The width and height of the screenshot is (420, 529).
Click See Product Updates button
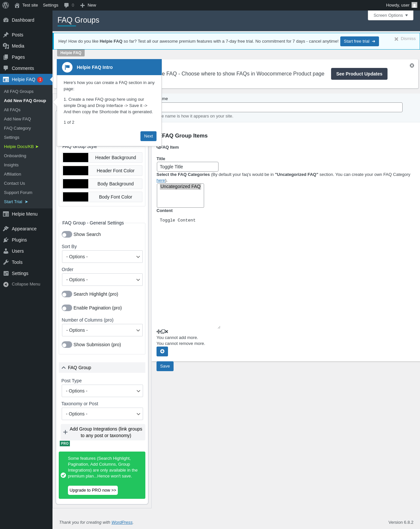359,74
